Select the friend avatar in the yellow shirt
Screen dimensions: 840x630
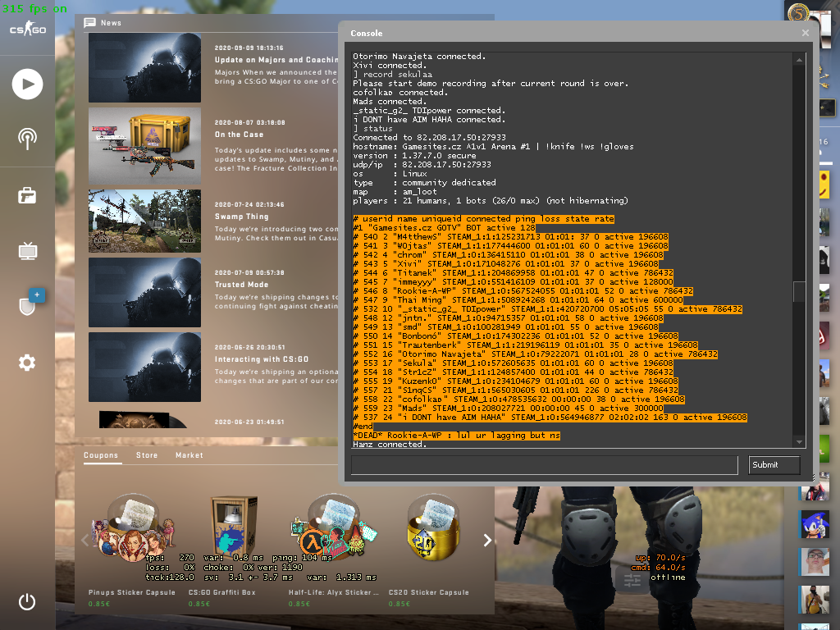click(814, 599)
